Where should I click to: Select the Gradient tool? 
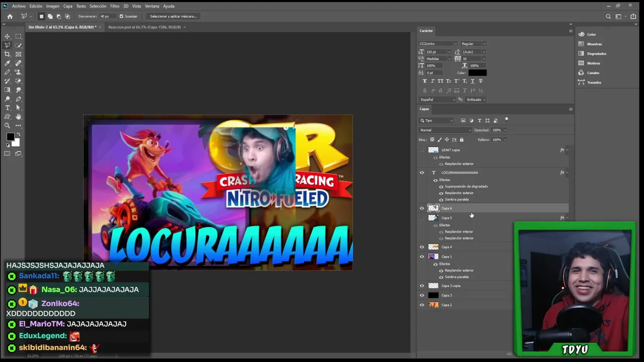point(7,90)
